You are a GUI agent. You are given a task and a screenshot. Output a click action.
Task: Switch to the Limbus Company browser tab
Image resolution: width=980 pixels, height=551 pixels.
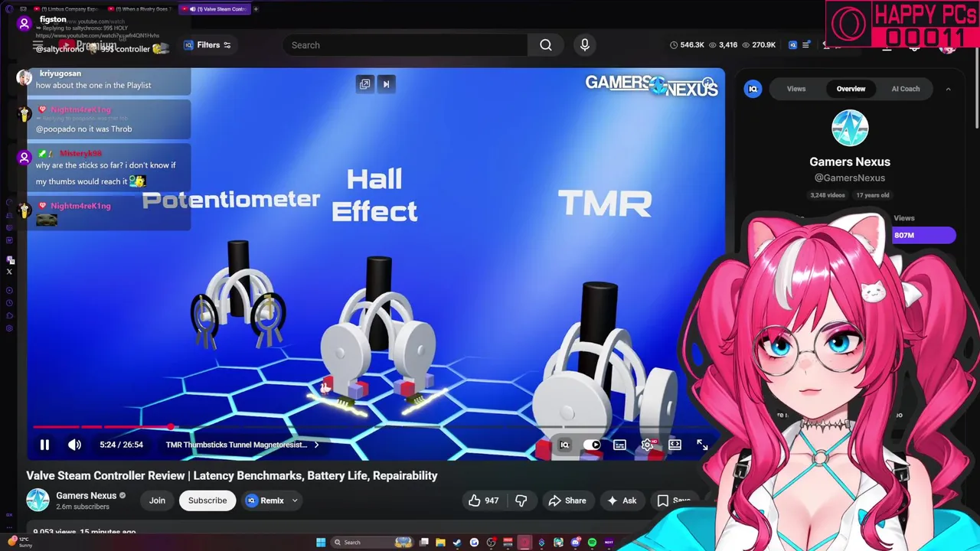(68, 9)
